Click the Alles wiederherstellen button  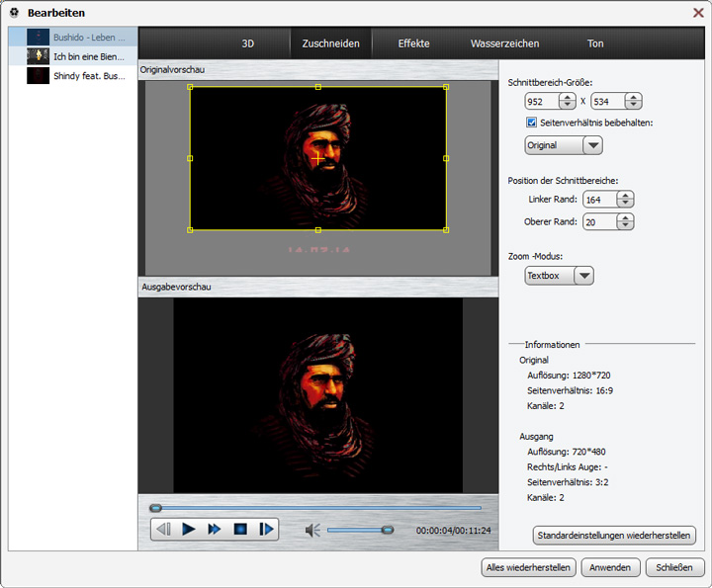pos(528,567)
